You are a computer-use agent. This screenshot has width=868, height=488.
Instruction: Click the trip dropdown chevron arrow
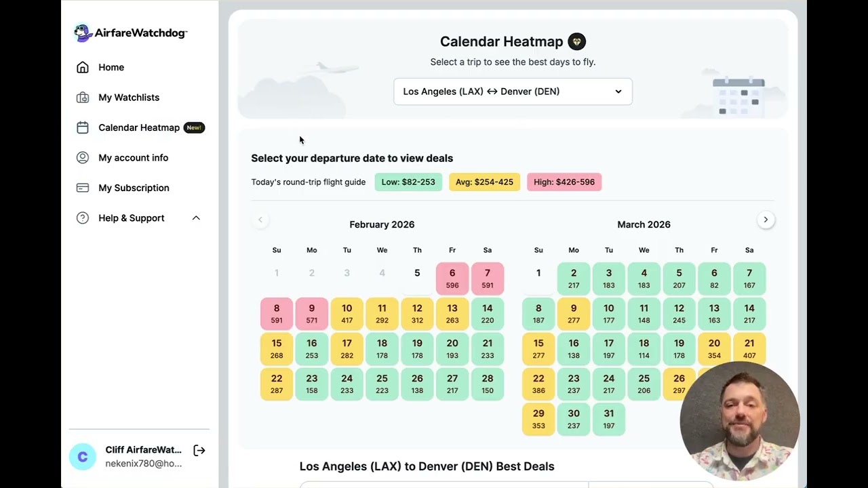tap(618, 91)
